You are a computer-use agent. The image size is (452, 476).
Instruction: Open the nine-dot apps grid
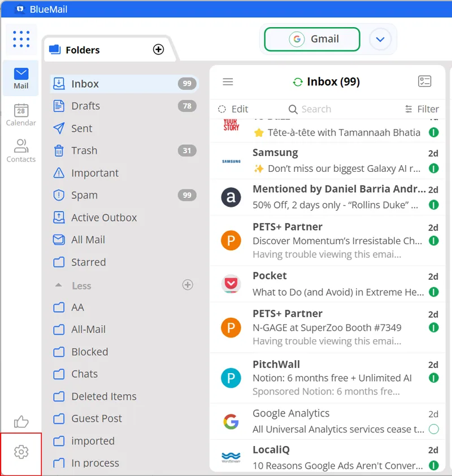coord(21,39)
